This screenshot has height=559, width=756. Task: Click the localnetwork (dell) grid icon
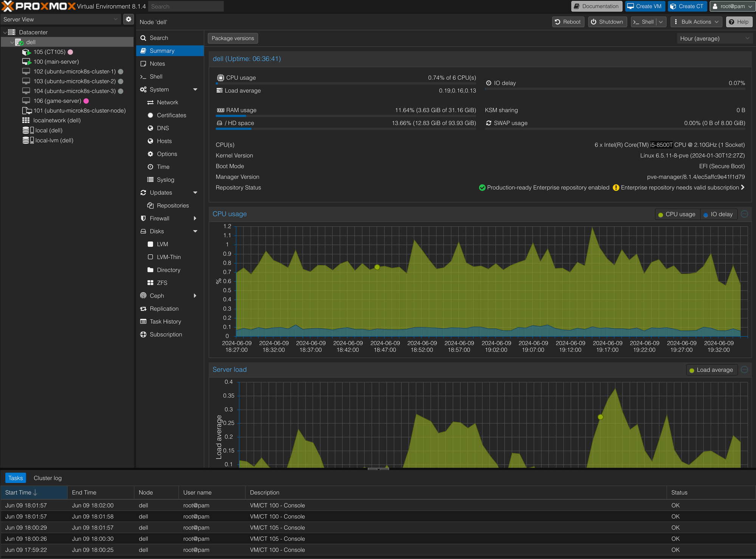pyautogui.click(x=26, y=120)
